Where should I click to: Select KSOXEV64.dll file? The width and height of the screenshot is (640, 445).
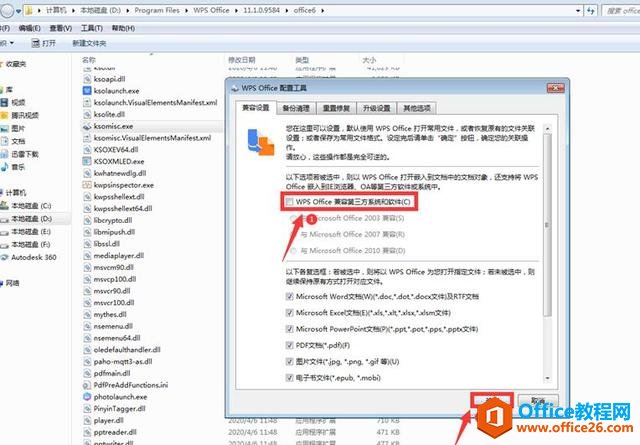point(116,149)
